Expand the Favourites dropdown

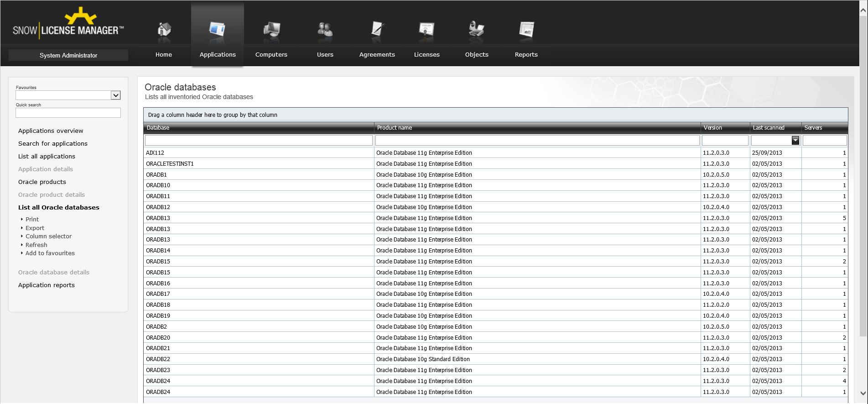[116, 95]
